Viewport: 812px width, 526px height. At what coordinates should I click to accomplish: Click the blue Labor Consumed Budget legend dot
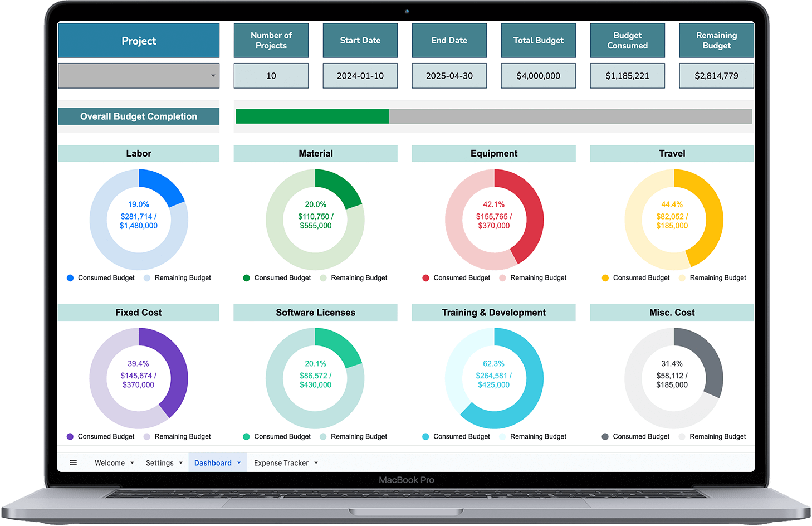[x=70, y=278]
